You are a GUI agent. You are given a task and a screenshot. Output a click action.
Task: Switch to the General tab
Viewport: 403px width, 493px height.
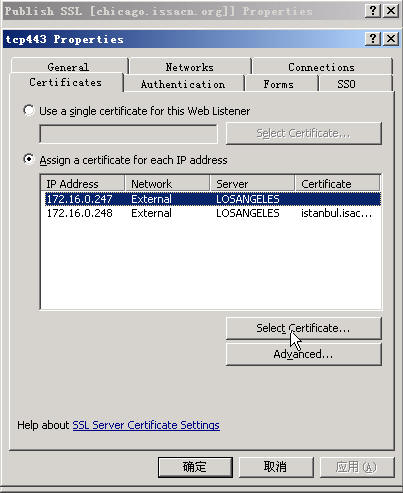coord(69,66)
